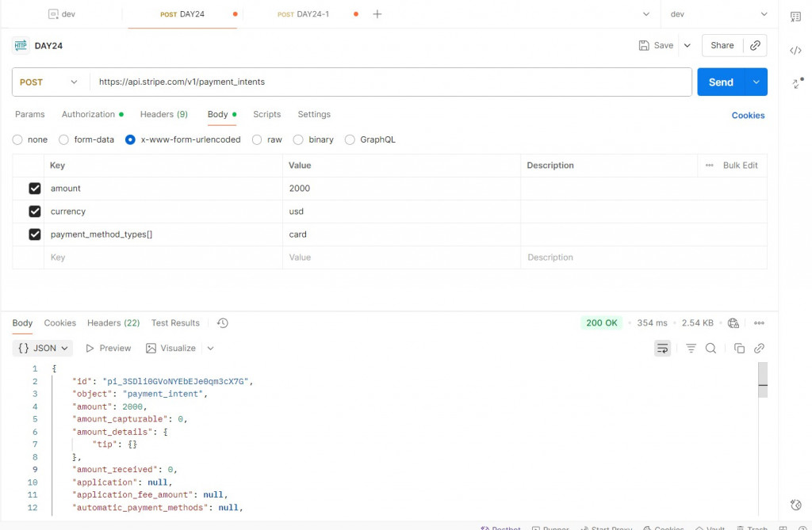Open response more options ellipsis

(759, 323)
